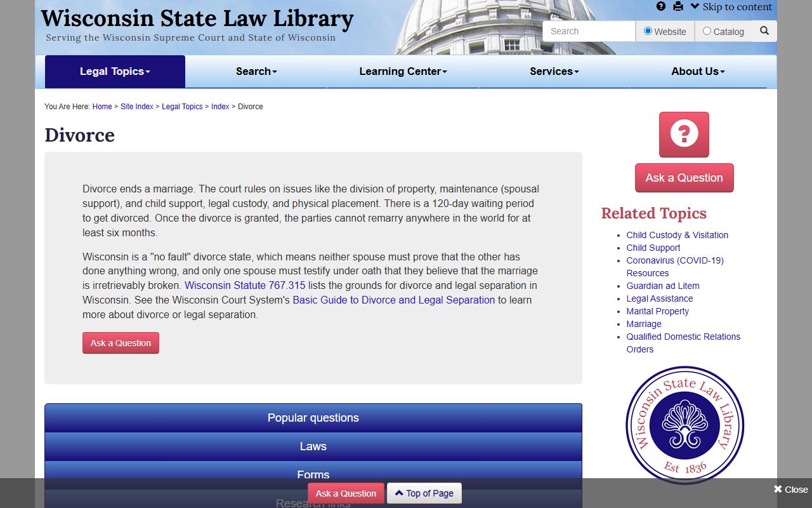Expand the Laws accordion section

[313, 446]
